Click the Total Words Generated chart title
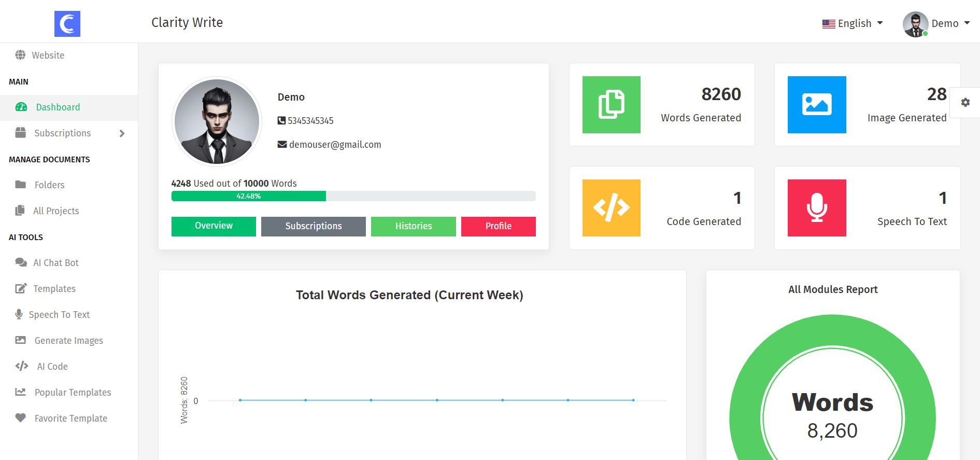The height and width of the screenshot is (460, 980). [409, 295]
